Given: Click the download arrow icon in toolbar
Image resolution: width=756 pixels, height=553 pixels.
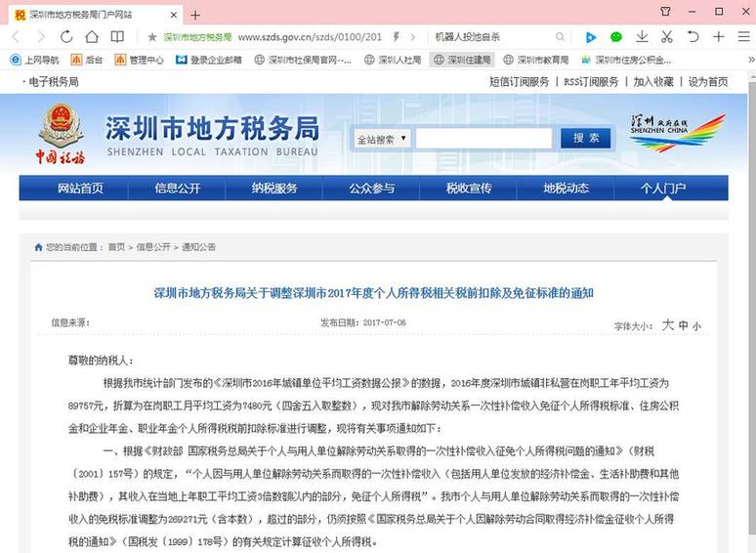Looking at the screenshot, I should pos(642,37).
